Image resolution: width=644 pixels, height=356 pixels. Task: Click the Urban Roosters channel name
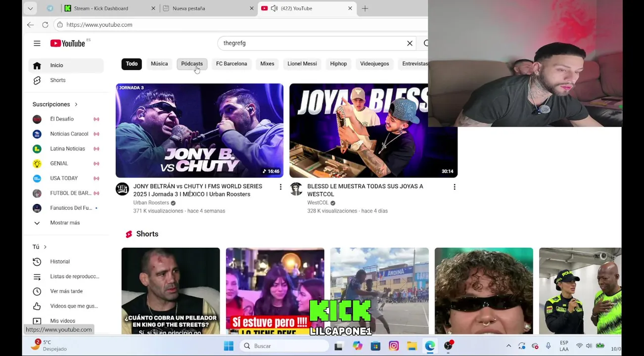[x=151, y=203]
